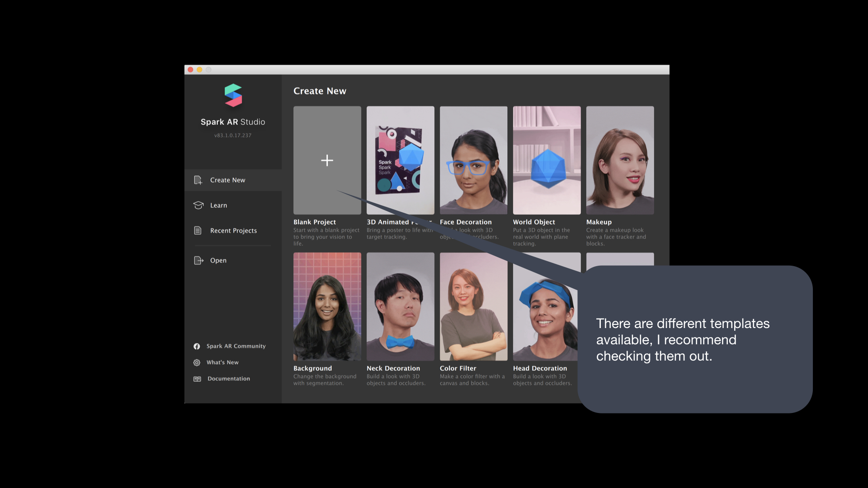Click 'Put a 3D object' description
868x488 pixels.
pyautogui.click(x=542, y=237)
